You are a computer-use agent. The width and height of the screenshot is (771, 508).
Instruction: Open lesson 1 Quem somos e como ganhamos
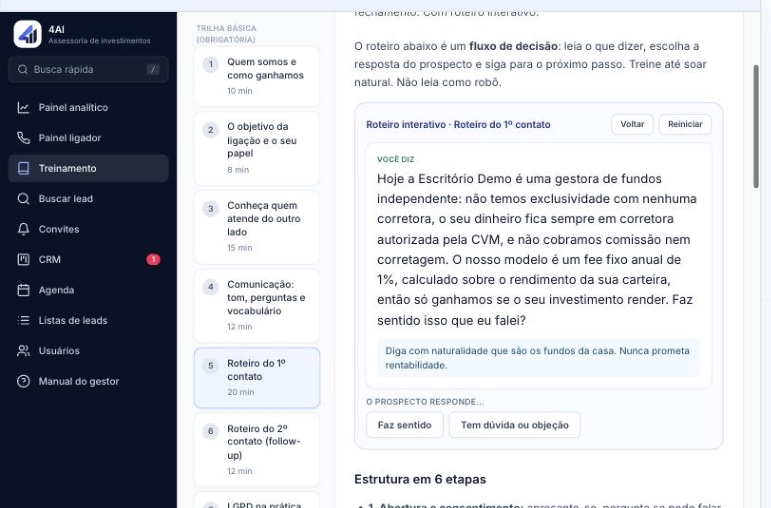257,76
